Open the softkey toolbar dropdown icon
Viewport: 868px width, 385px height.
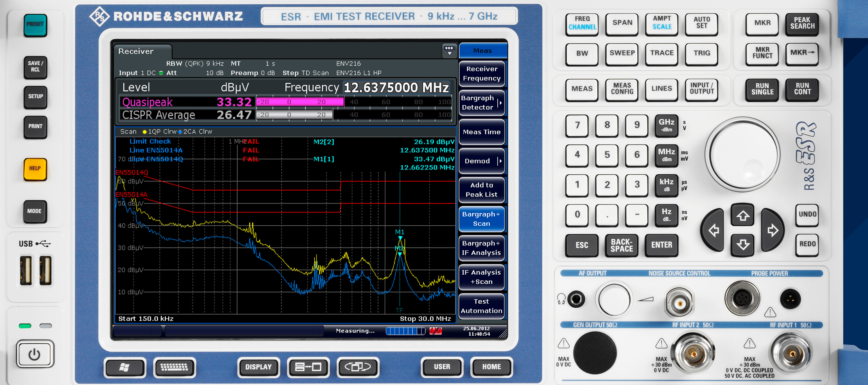(449, 51)
